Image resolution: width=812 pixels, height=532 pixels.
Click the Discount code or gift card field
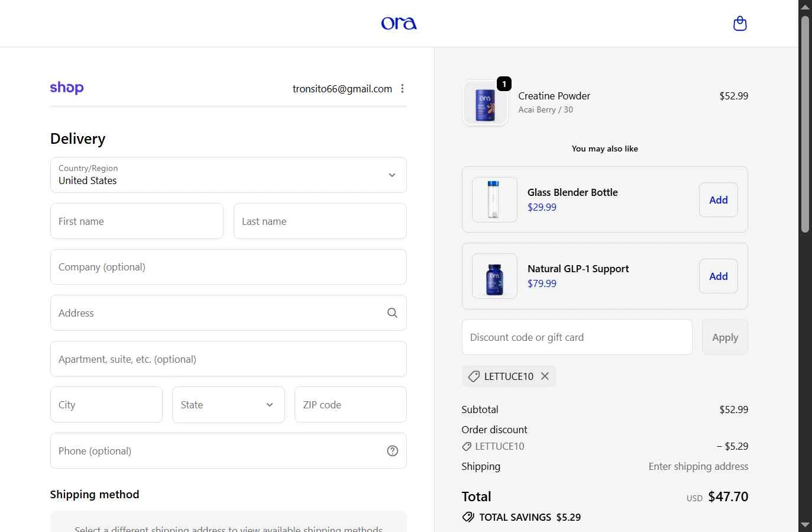tap(577, 337)
